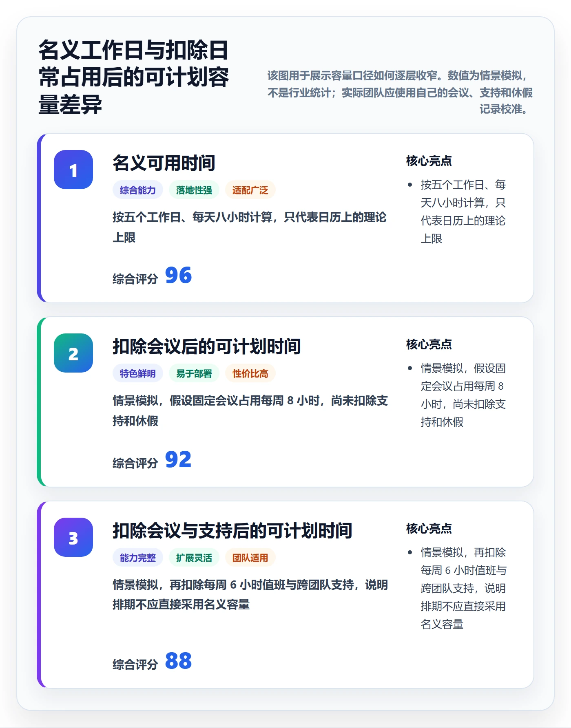Click 核心亮点 heading in the 扣除会议与支持后 card

[429, 529]
